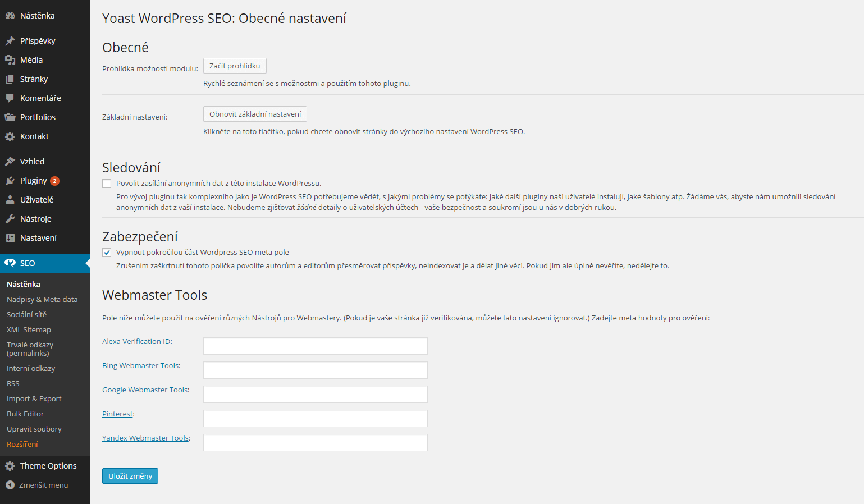Open the Příspěvky menu item
Screen dimensions: 864x504
pyautogui.click(x=45, y=41)
